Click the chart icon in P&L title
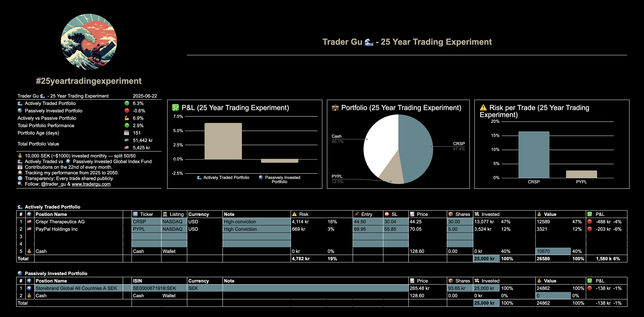Viewport: 644px width, 317px height. (175, 108)
